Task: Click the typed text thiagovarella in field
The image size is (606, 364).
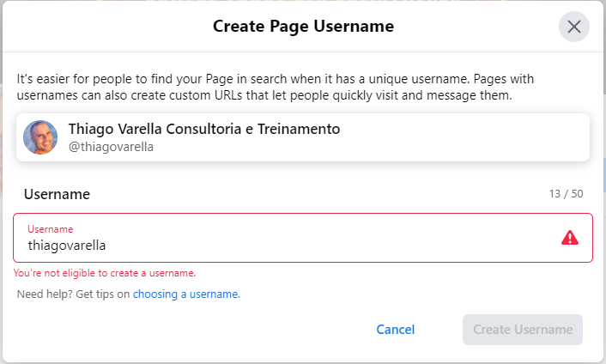Action: (67, 245)
